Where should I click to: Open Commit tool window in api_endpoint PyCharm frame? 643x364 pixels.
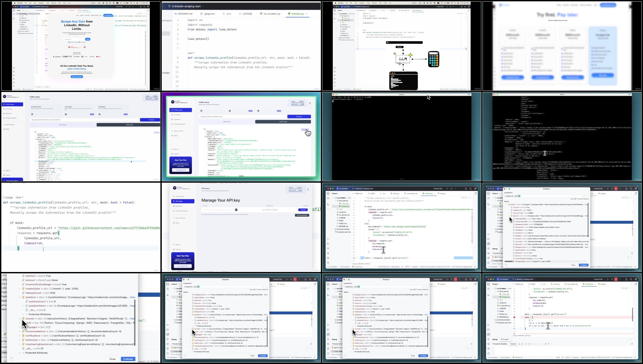pos(328,198)
